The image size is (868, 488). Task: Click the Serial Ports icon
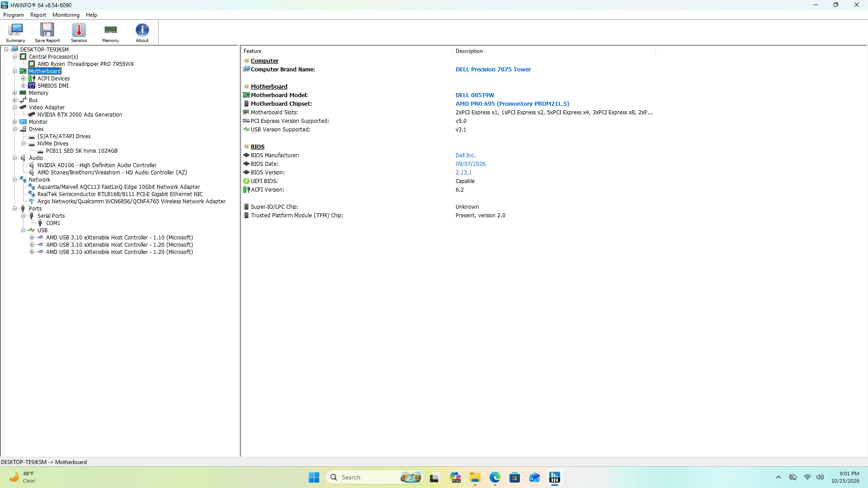point(32,216)
